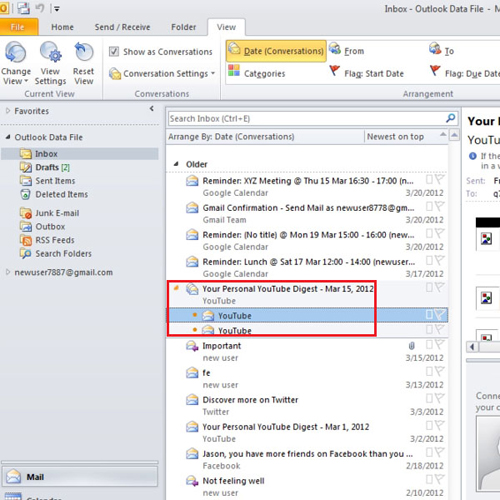The height and width of the screenshot is (500, 500).
Task: Switch to the Home tab
Action: pos(62,27)
